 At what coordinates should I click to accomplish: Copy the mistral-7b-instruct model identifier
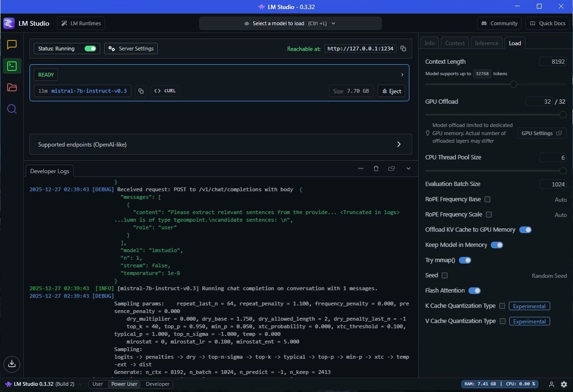tap(141, 91)
